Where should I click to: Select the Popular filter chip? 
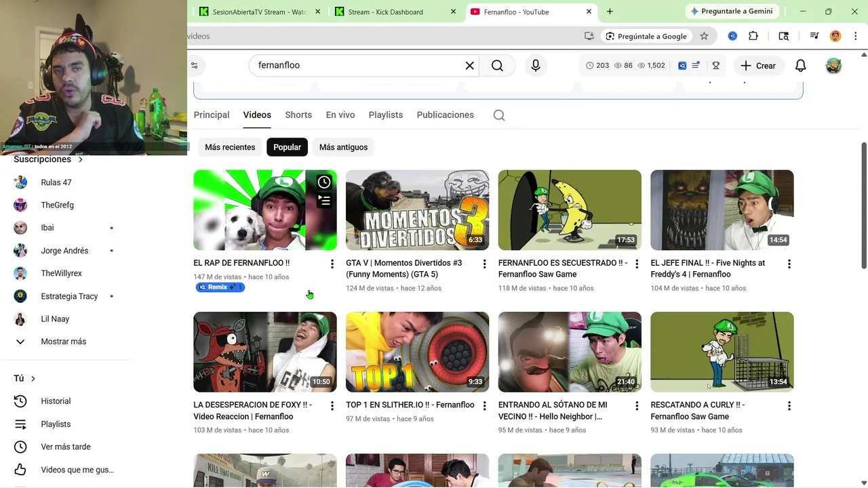point(287,147)
